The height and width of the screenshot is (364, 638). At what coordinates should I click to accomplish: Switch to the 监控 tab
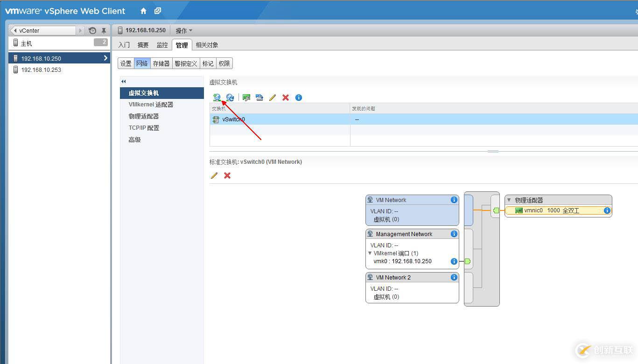tap(162, 45)
